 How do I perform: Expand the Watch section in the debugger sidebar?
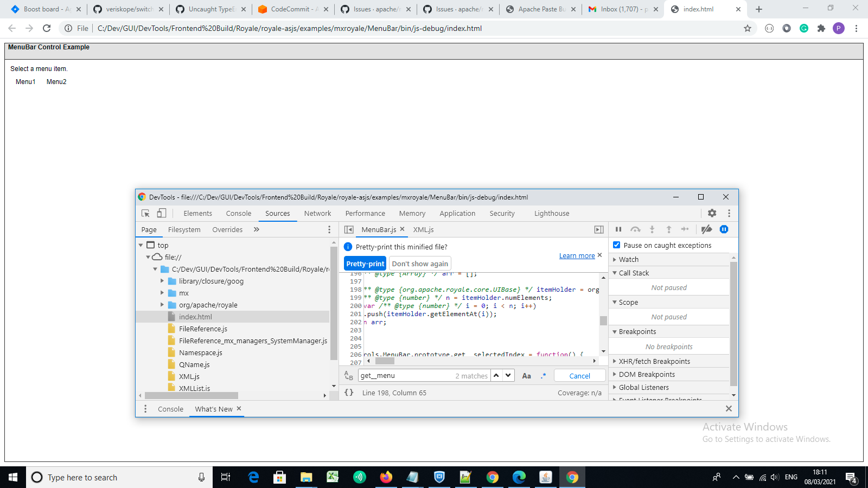click(x=615, y=259)
